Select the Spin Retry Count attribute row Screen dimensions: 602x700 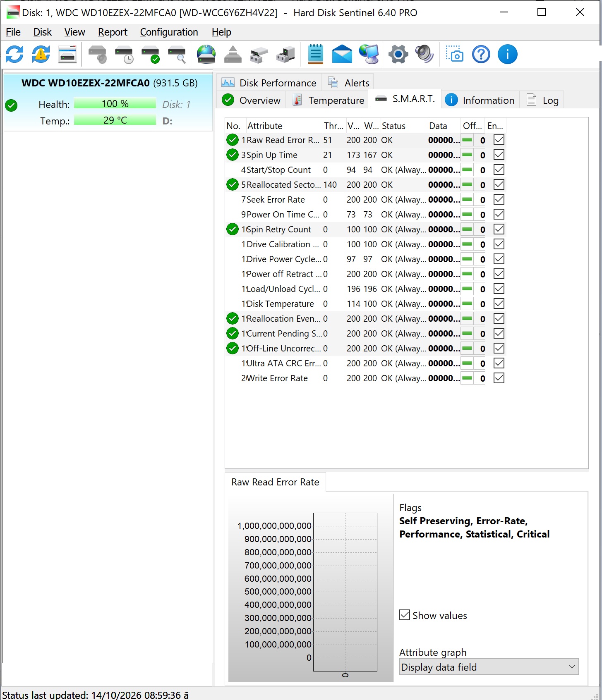click(365, 229)
